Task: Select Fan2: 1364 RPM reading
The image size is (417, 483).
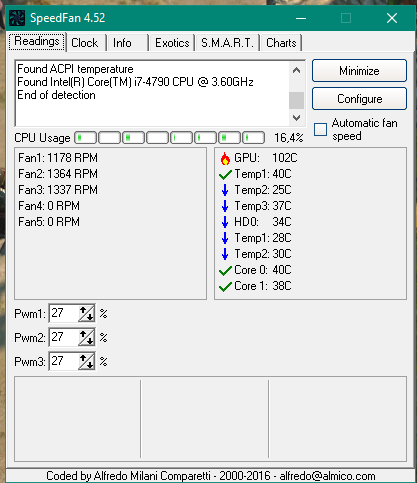Action: pyautogui.click(x=58, y=174)
